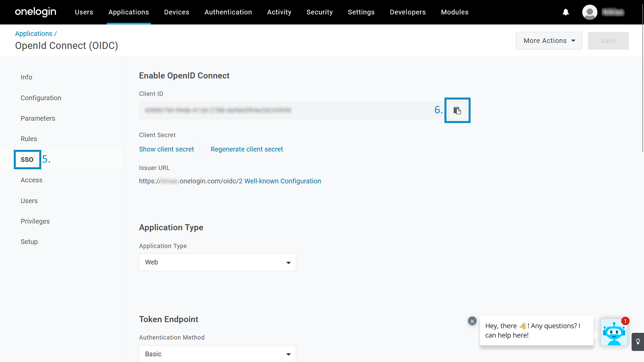Switch to the Access tab
The height and width of the screenshot is (362, 644).
(32, 180)
